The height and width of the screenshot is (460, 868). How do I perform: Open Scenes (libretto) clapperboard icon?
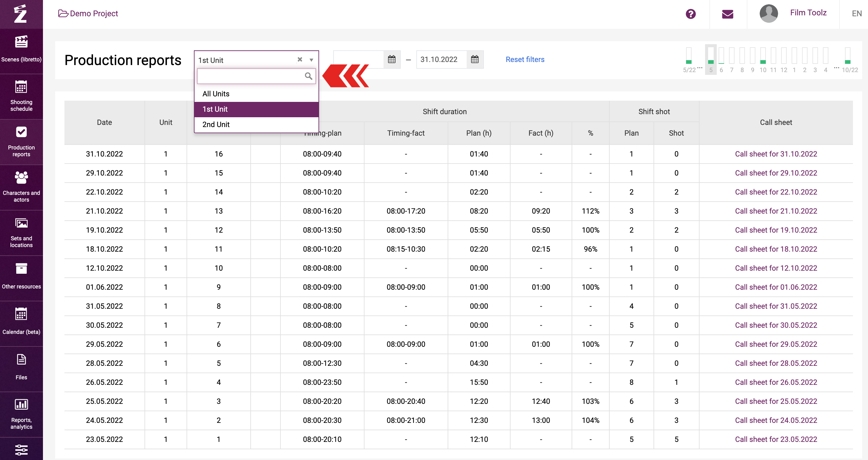tap(21, 42)
